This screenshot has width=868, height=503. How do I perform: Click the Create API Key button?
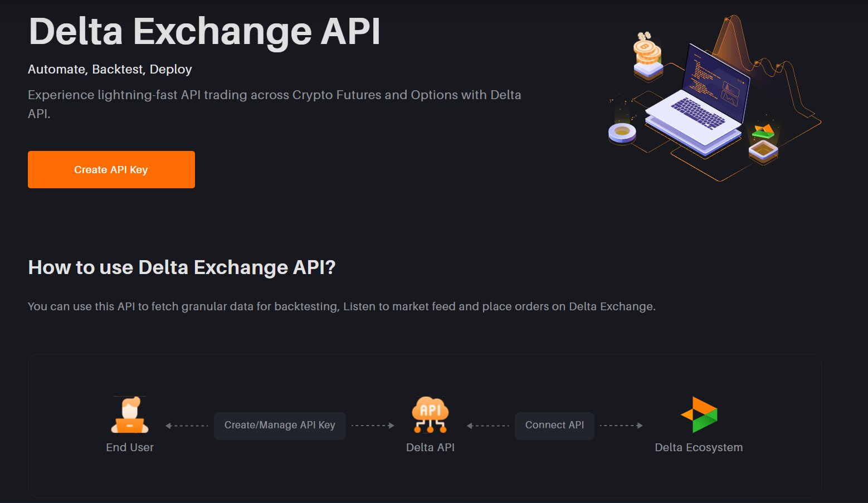point(111,169)
